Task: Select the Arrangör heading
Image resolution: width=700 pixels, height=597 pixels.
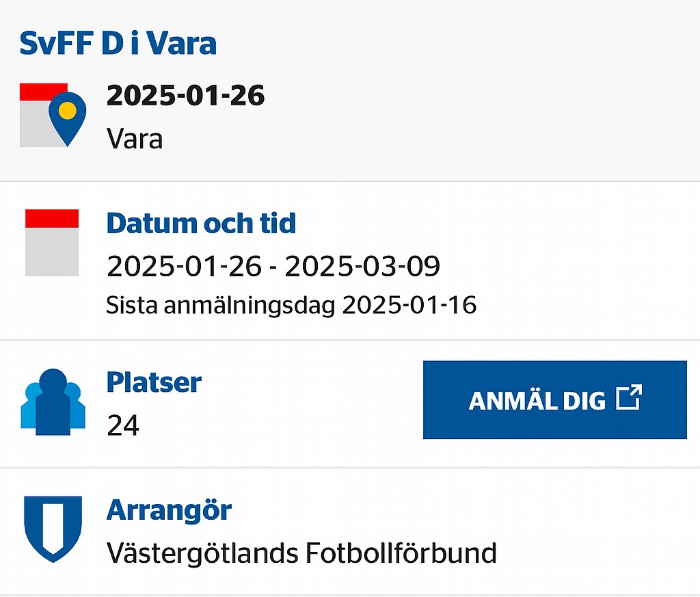Action: coord(169,510)
